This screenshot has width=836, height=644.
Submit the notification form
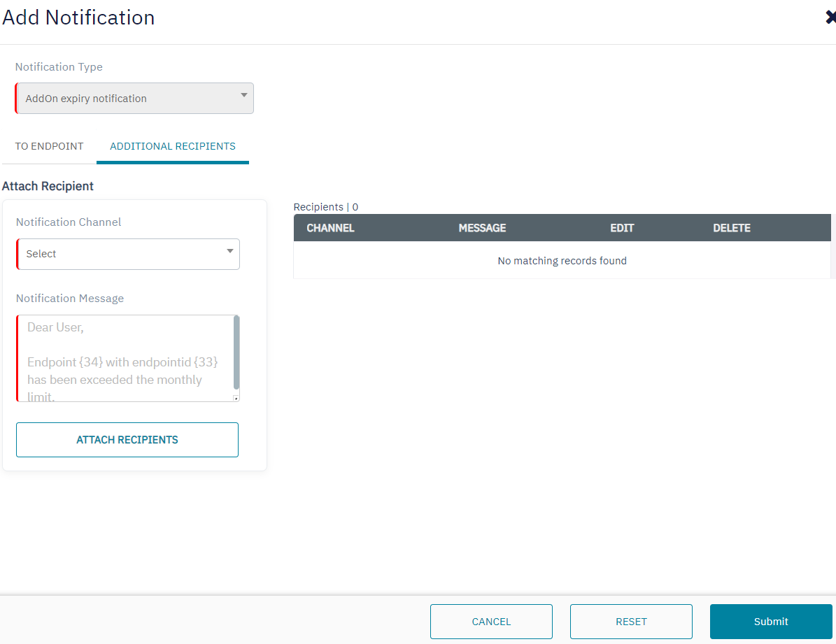pyautogui.click(x=771, y=622)
